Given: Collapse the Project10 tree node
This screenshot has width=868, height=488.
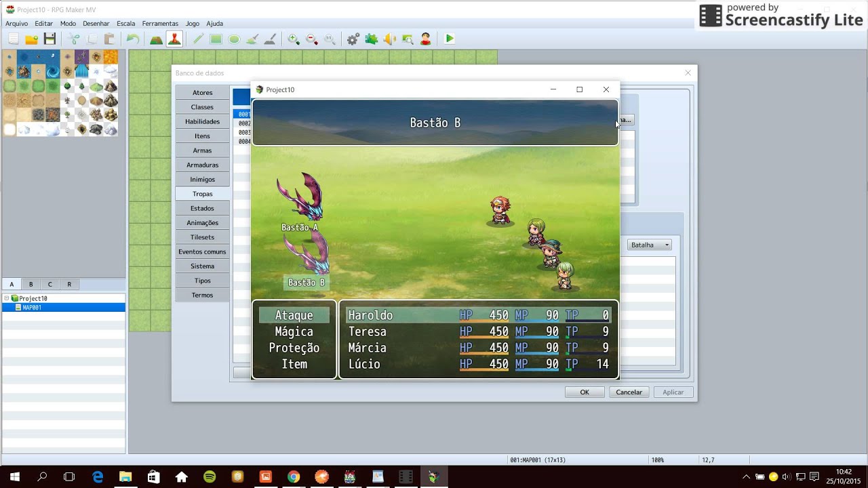Looking at the screenshot, I should click(7, 298).
